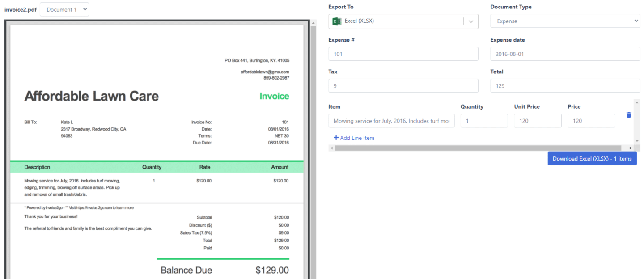The height and width of the screenshot is (279, 644).
Task: Select the Quantity field showing 1
Action: [484, 120]
